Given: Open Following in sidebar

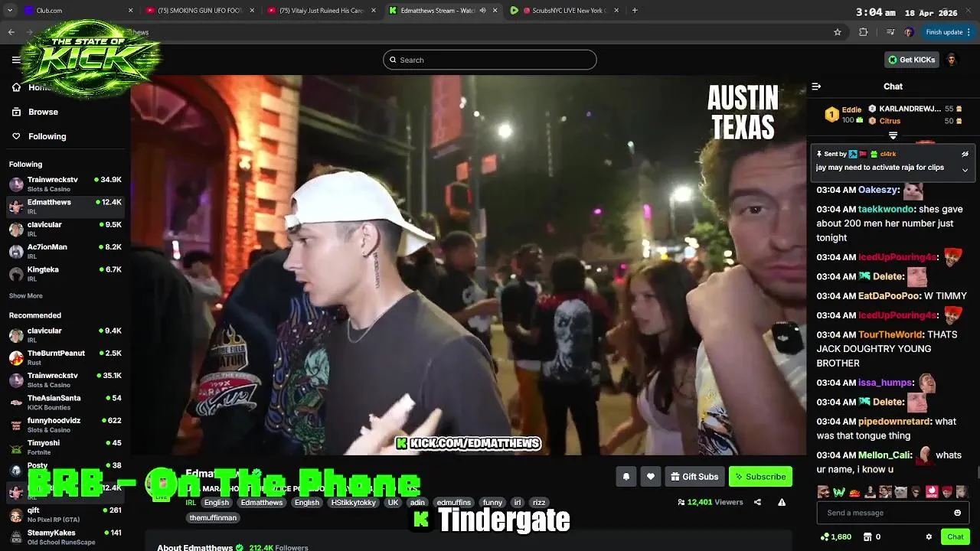Looking at the screenshot, I should pyautogui.click(x=47, y=136).
